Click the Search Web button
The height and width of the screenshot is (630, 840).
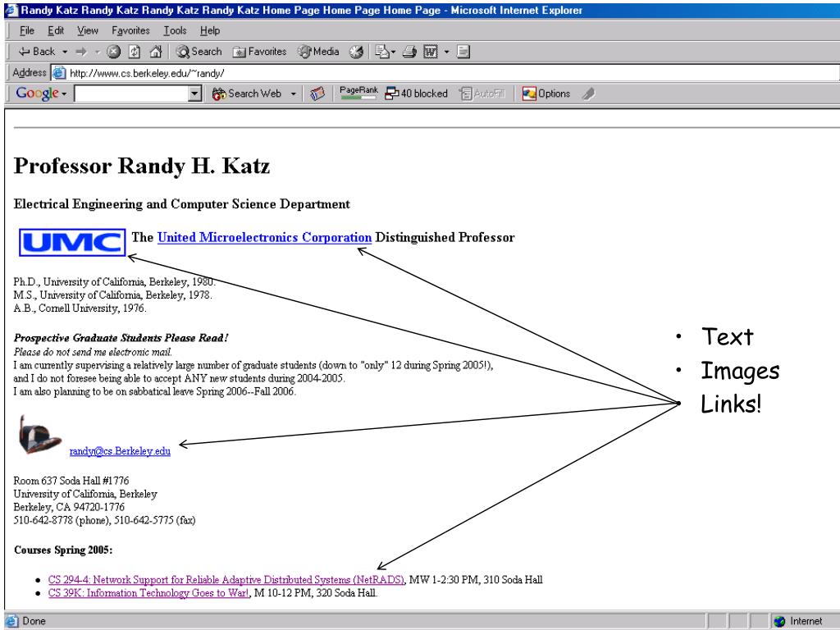pyautogui.click(x=247, y=94)
